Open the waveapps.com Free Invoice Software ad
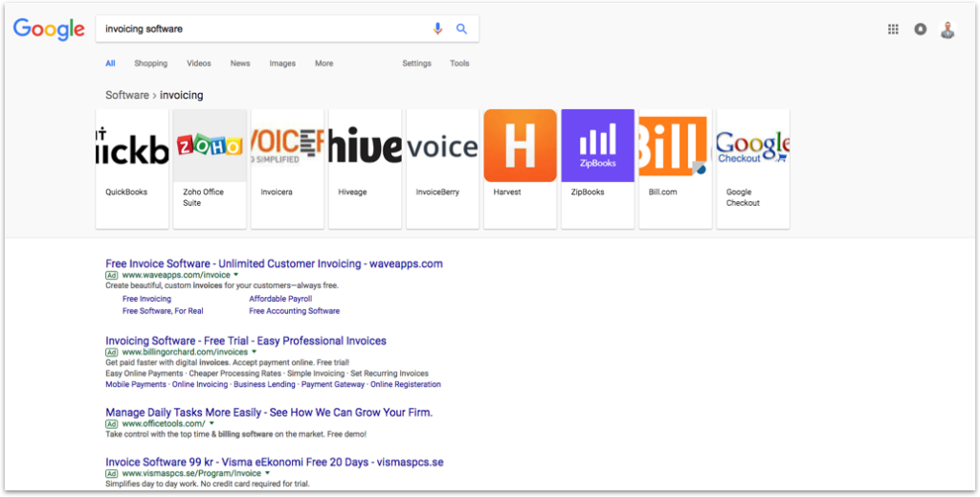The height and width of the screenshot is (497, 980). (274, 263)
